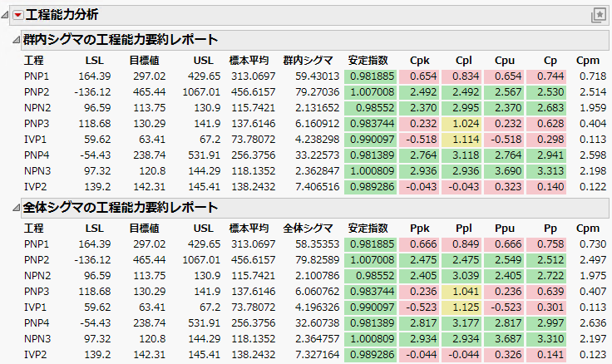The height and width of the screenshot is (364, 612).
Task: Open the red triangle menu for 工程能力分析
Action: pos(18,15)
